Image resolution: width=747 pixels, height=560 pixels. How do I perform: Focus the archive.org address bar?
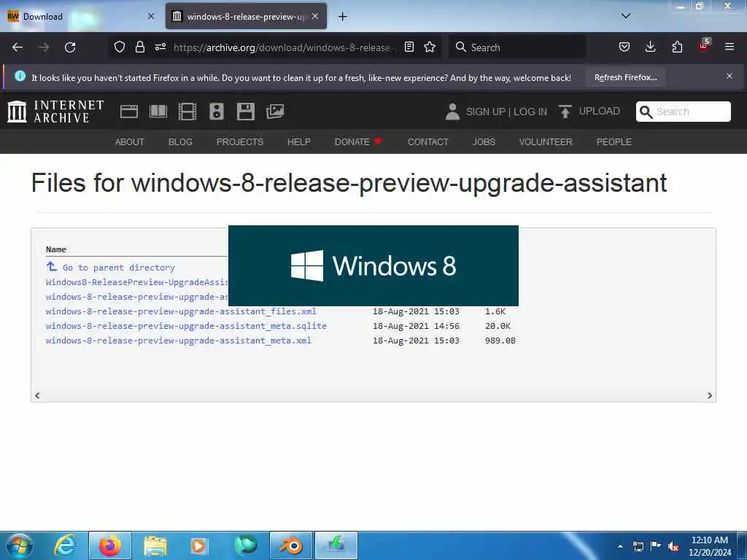tap(284, 47)
